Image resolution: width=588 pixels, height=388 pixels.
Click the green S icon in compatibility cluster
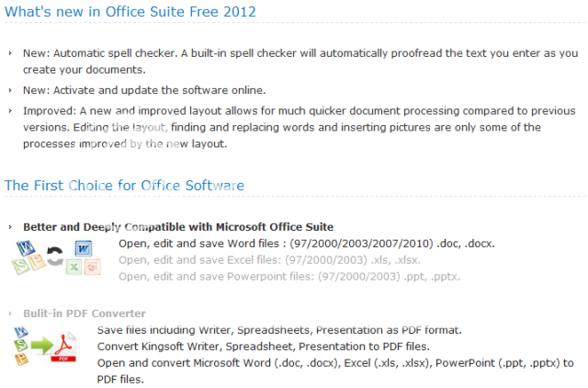[x=20, y=266]
